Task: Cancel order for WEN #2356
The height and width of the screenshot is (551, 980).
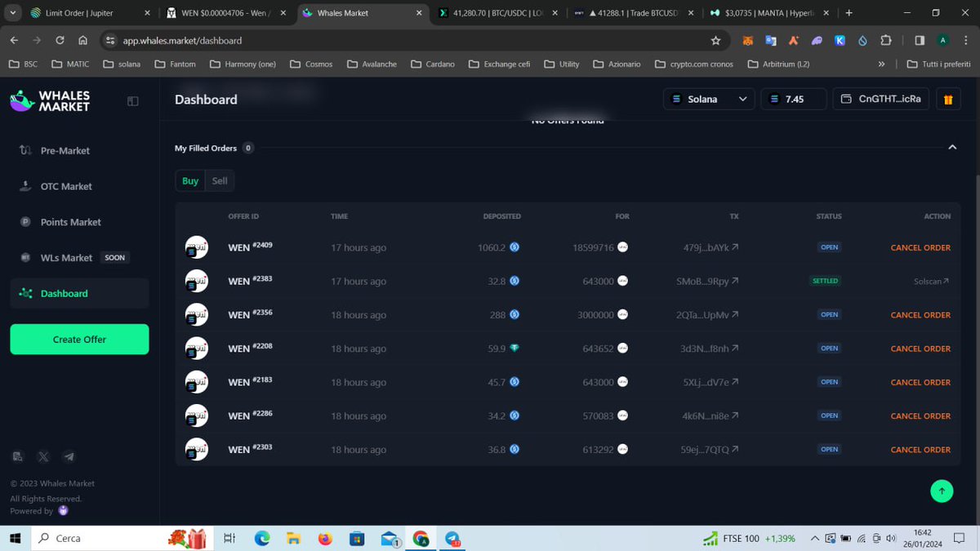Action: [920, 314]
